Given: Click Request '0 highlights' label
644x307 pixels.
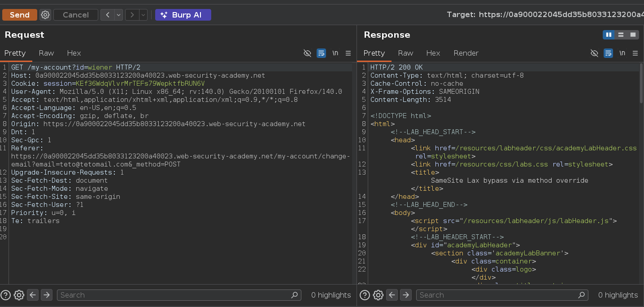Looking at the screenshot, I should (331, 295).
